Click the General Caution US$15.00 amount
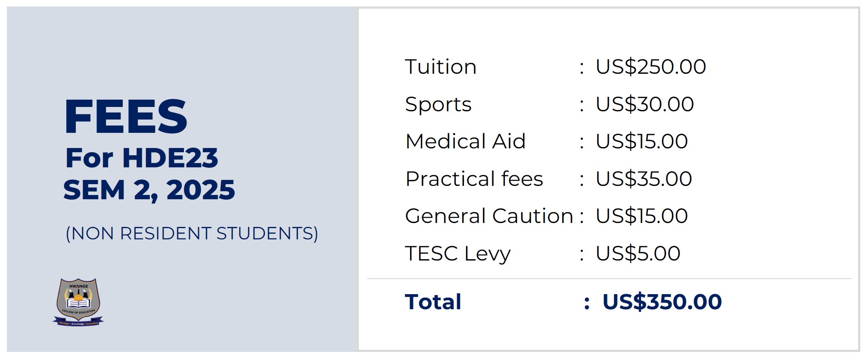868x361 pixels. (x=641, y=216)
